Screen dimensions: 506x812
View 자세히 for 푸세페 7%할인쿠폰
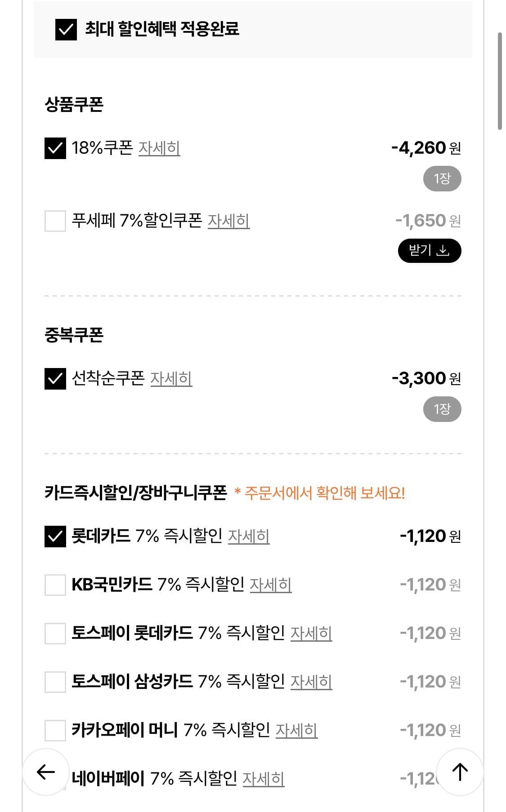point(228,221)
